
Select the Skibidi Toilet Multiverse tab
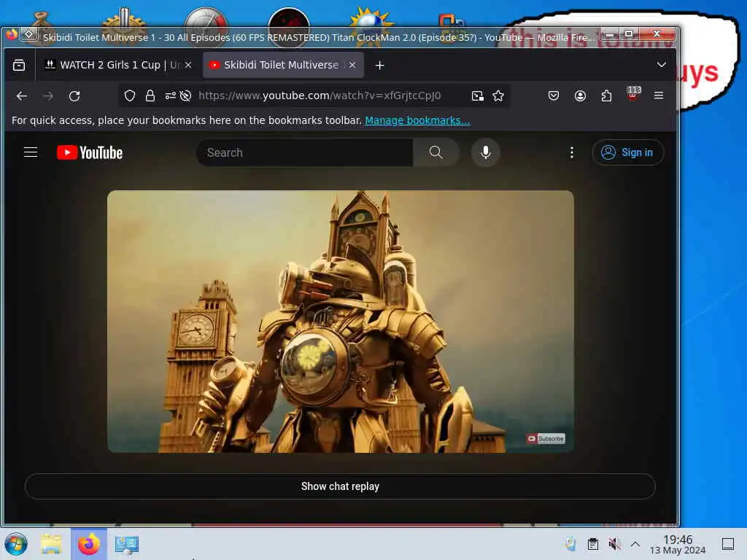[284, 65]
